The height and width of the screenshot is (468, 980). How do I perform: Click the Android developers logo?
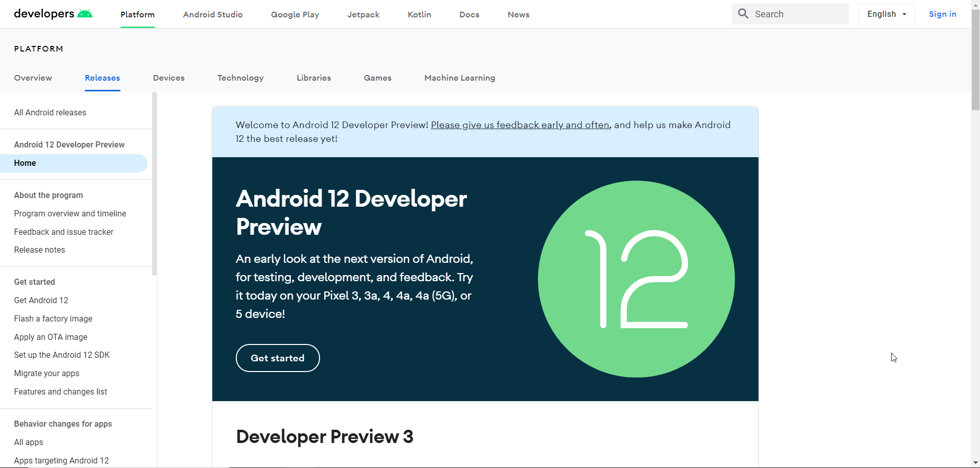click(x=53, y=14)
